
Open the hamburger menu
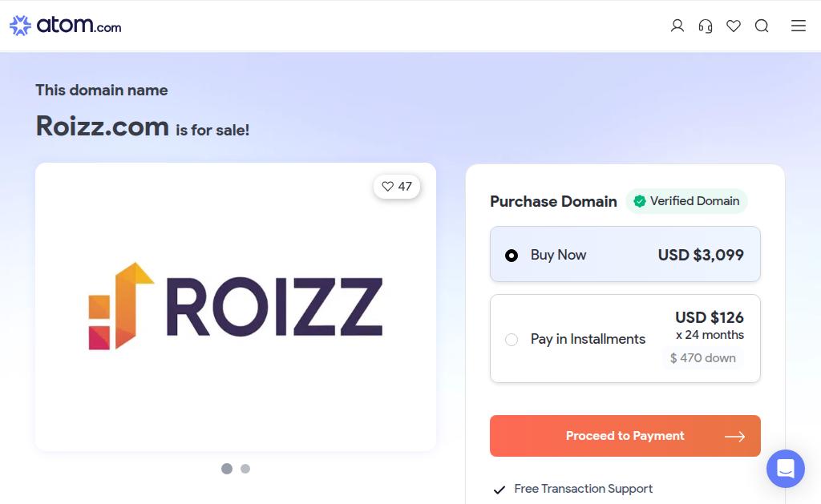click(x=799, y=26)
